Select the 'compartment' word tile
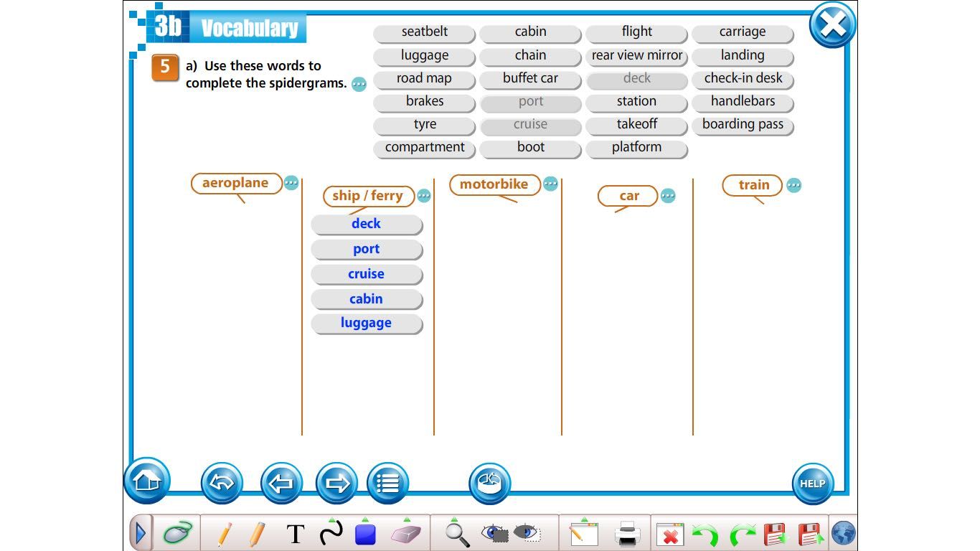The image size is (980, 551). pyautogui.click(x=425, y=148)
